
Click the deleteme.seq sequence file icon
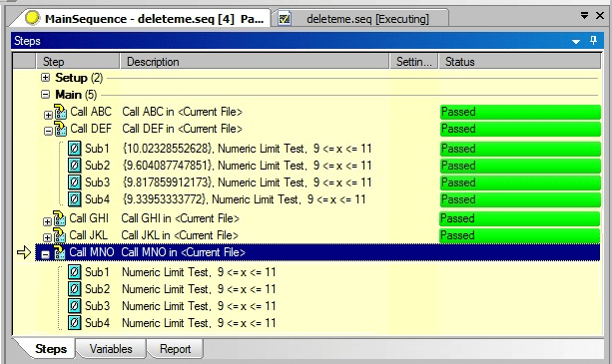click(285, 18)
